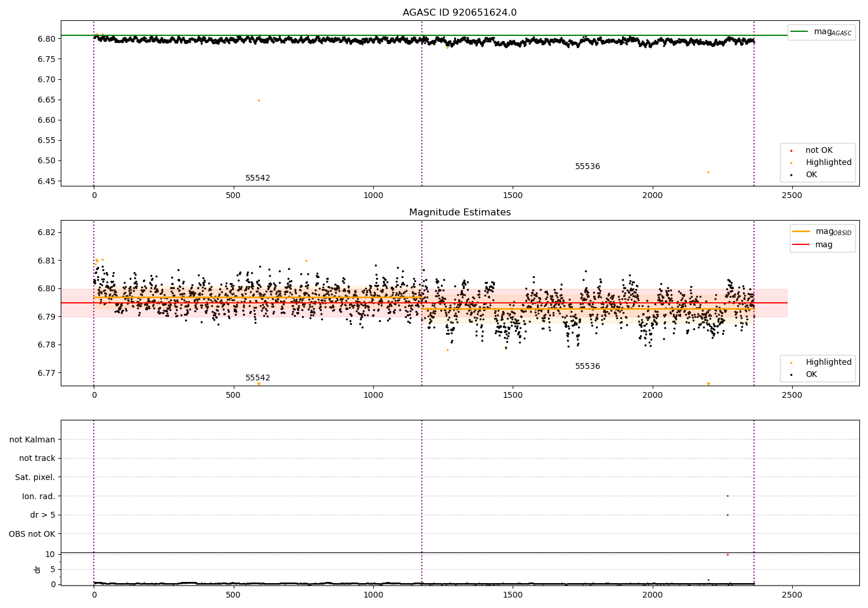This screenshot has height=608, width=868.
Task: Click the data point on the 'Ion. rad.' row
Action: (727, 496)
